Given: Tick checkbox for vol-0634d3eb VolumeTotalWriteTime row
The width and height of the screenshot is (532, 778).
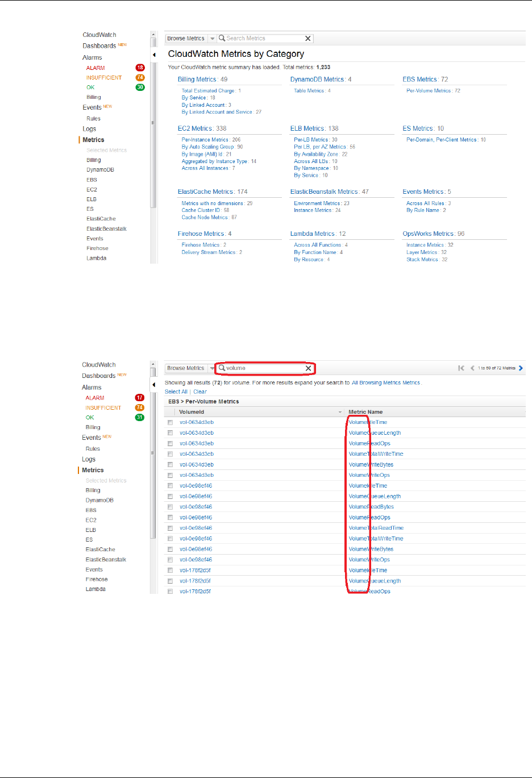Looking at the screenshot, I should point(170,454).
